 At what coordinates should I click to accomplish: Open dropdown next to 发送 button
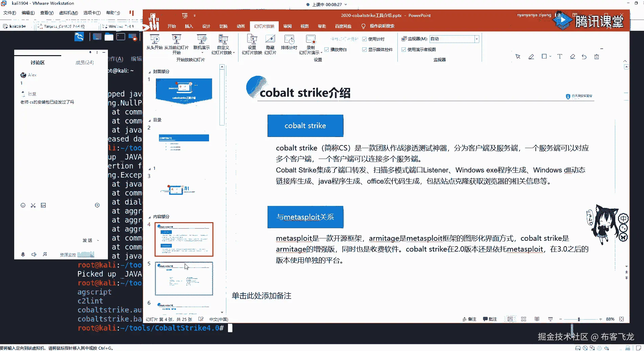coord(98,240)
